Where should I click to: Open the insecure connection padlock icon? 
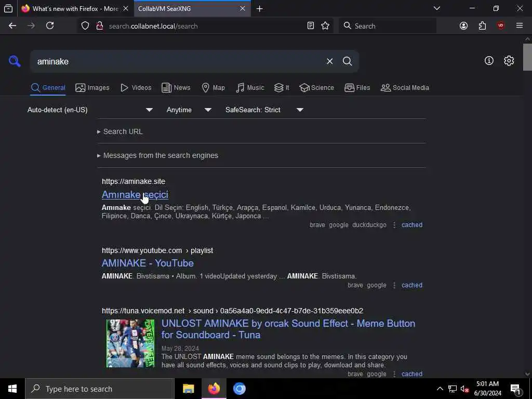pyautogui.click(x=99, y=26)
